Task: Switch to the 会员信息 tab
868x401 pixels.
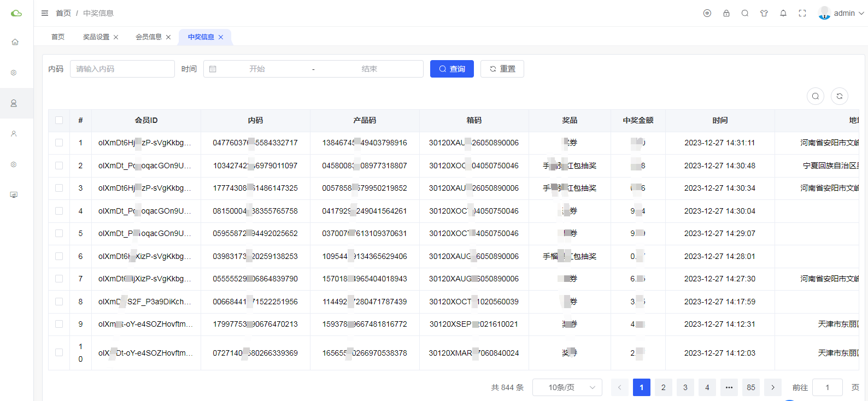Action: [x=149, y=37]
